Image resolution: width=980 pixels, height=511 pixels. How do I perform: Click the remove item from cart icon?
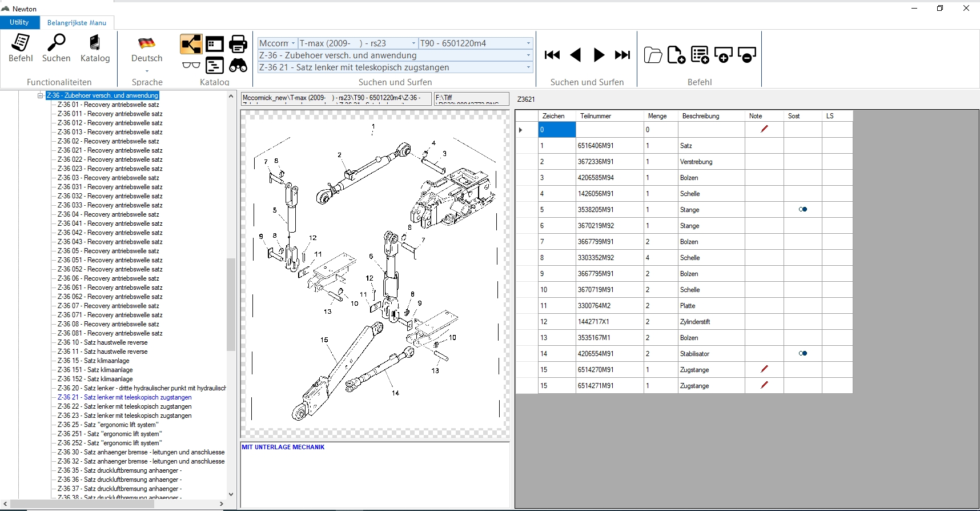(x=746, y=55)
